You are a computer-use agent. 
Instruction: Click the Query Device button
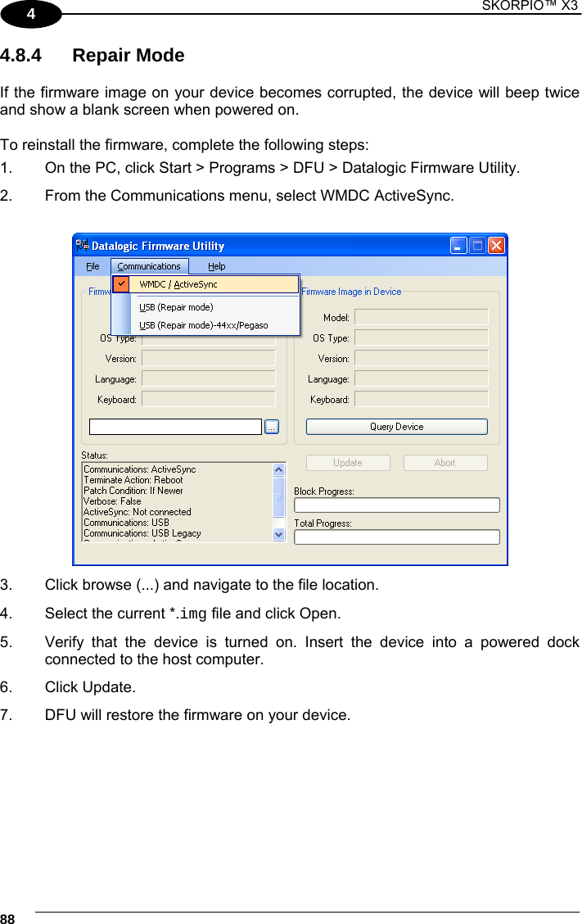click(x=396, y=427)
